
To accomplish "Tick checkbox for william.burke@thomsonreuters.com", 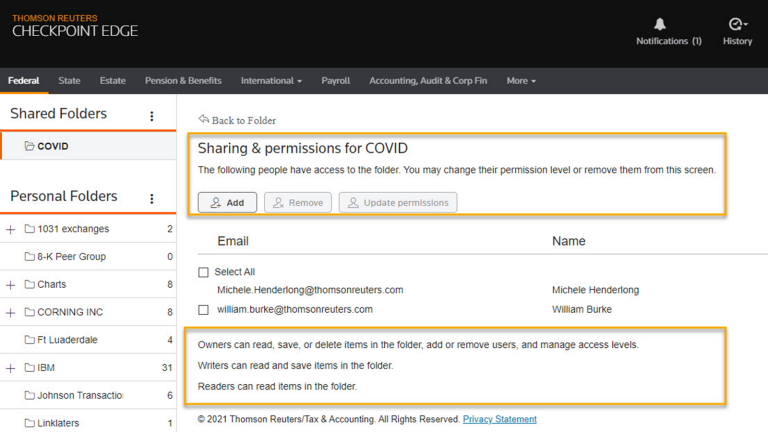I will (x=204, y=310).
